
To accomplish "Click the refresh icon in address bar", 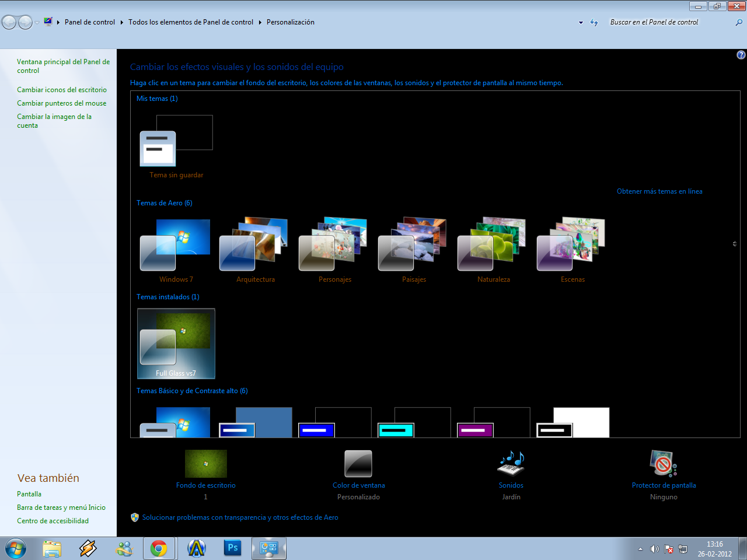I will pyautogui.click(x=594, y=22).
